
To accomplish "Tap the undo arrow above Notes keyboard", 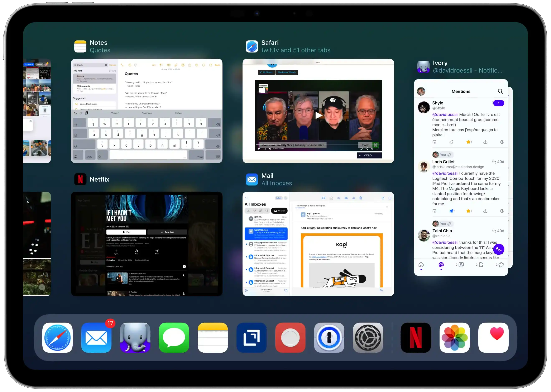I will coord(75,113).
